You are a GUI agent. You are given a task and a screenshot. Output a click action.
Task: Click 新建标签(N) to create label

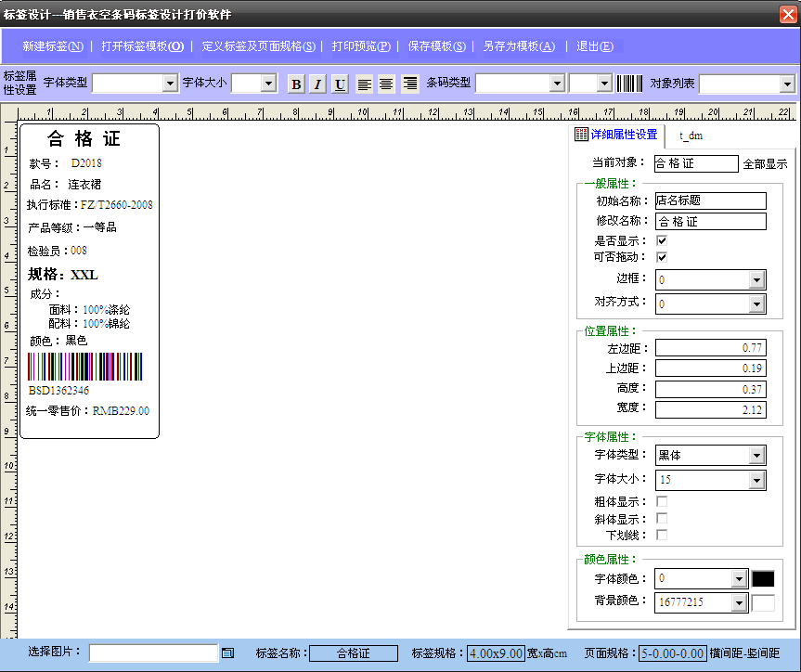pos(53,46)
